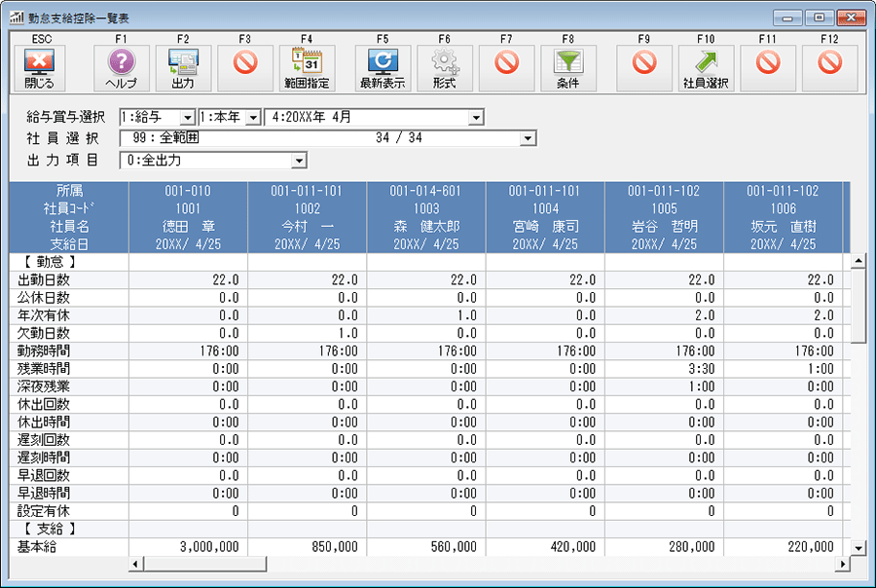Viewport: 876px width, 588px height.
Task: Open F4 範囲指定 calendar range icon
Action: pos(307,68)
